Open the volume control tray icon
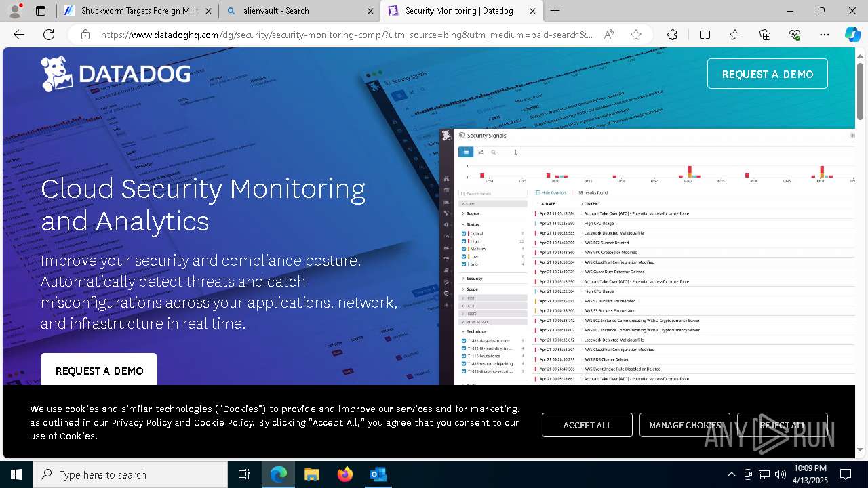 coord(781,474)
